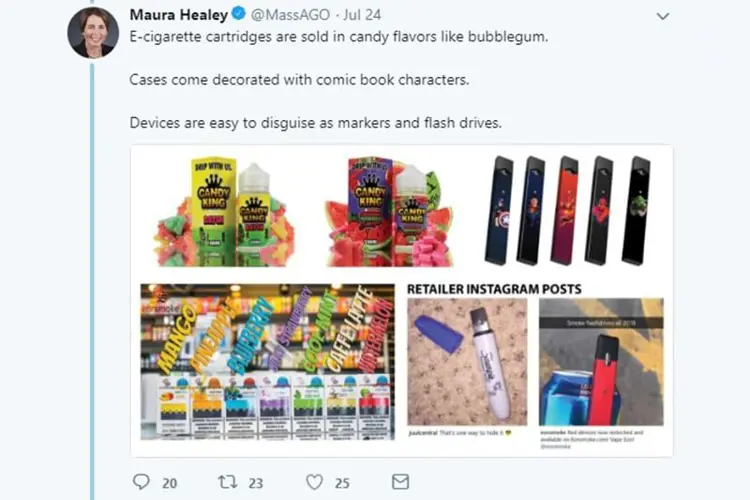Open the yellow Candy King bottle image
This screenshot has width=750, height=500.
click(x=224, y=212)
